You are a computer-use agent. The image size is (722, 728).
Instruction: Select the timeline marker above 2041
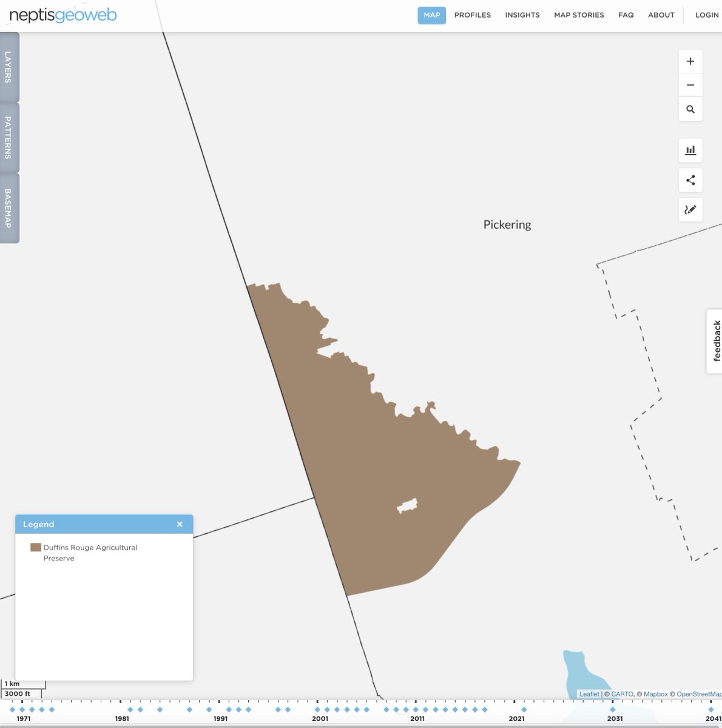[x=710, y=709]
